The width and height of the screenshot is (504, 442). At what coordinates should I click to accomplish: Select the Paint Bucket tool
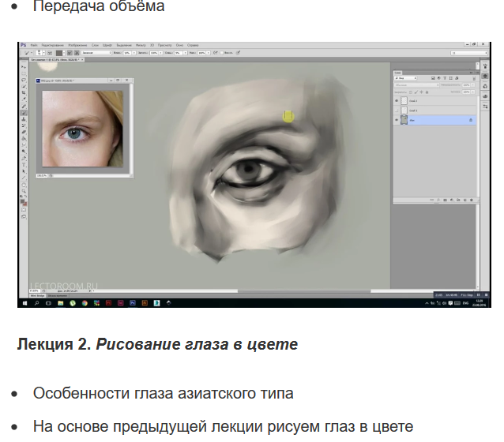tap(24, 139)
